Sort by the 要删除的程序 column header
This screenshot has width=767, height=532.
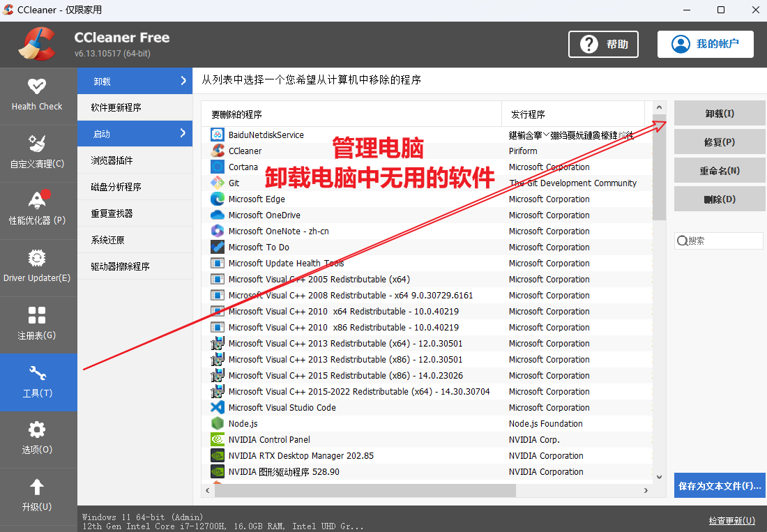coord(351,114)
